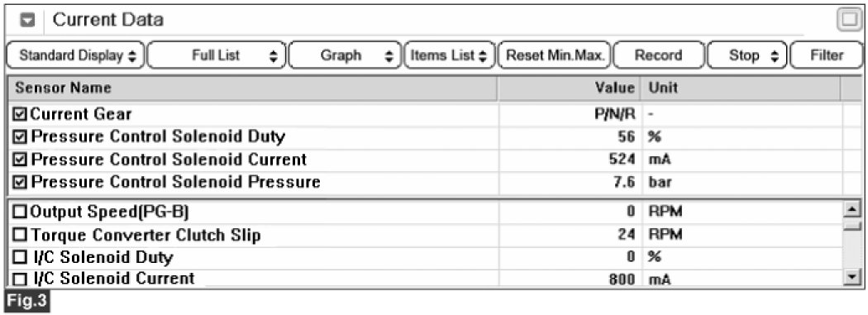Image resolution: width=868 pixels, height=315 pixels.
Task: Enable Torque Converter Clutch Slip checkbox
Action: [x=20, y=235]
